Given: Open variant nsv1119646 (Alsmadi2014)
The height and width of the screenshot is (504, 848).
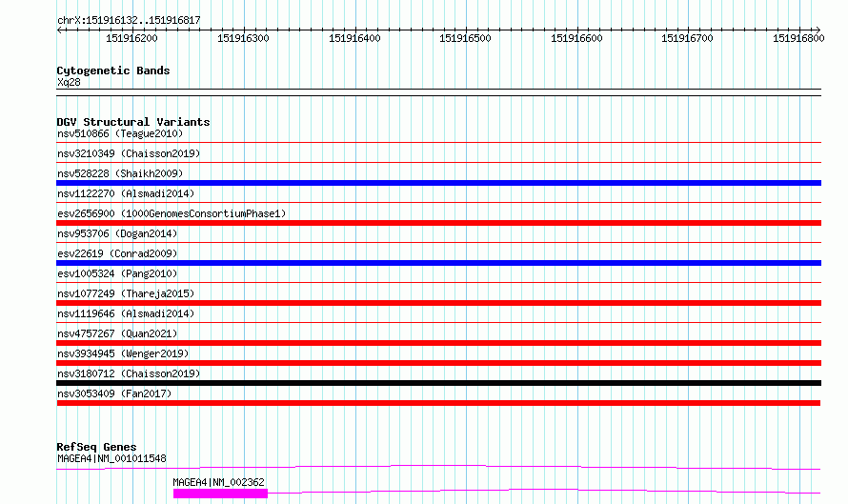Looking at the screenshot, I should 126,313.
